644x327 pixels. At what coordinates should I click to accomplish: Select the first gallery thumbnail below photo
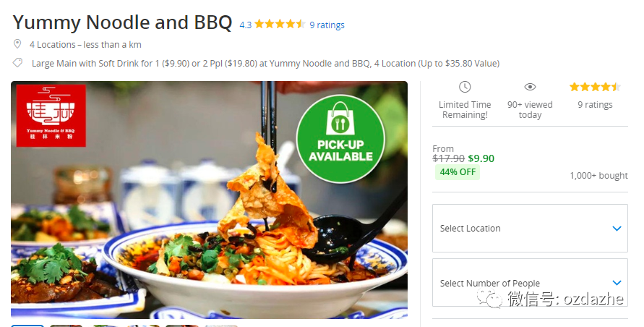tap(27, 326)
